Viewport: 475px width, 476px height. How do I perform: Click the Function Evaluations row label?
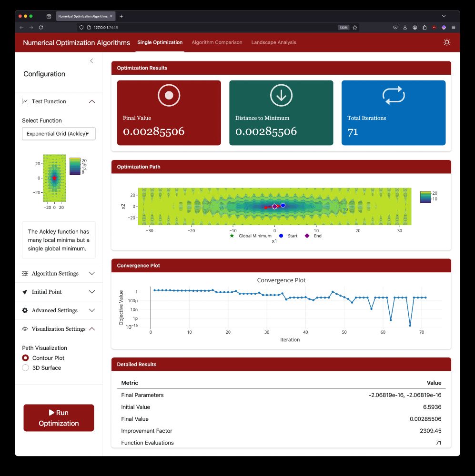[147, 443]
